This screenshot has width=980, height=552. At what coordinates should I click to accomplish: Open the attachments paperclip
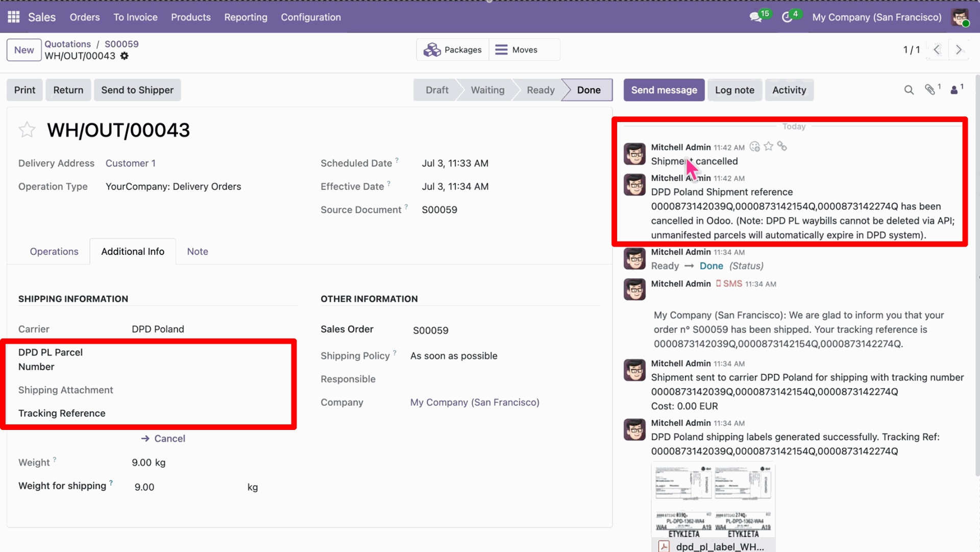coord(930,90)
